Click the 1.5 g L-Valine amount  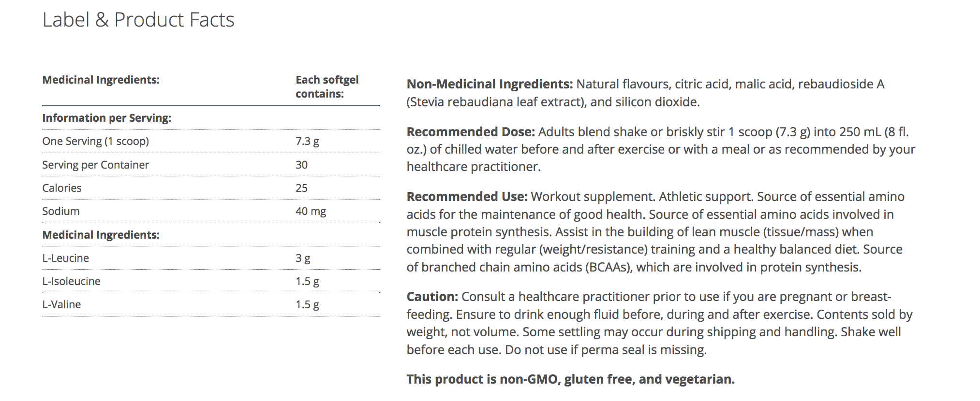[x=307, y=304]
